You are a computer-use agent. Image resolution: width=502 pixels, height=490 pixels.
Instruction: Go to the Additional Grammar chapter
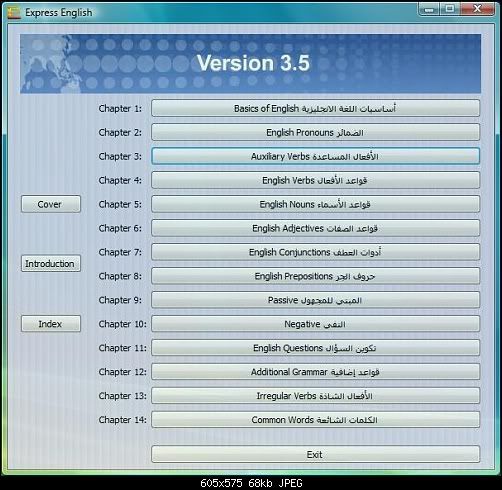(x=315, y=372)
